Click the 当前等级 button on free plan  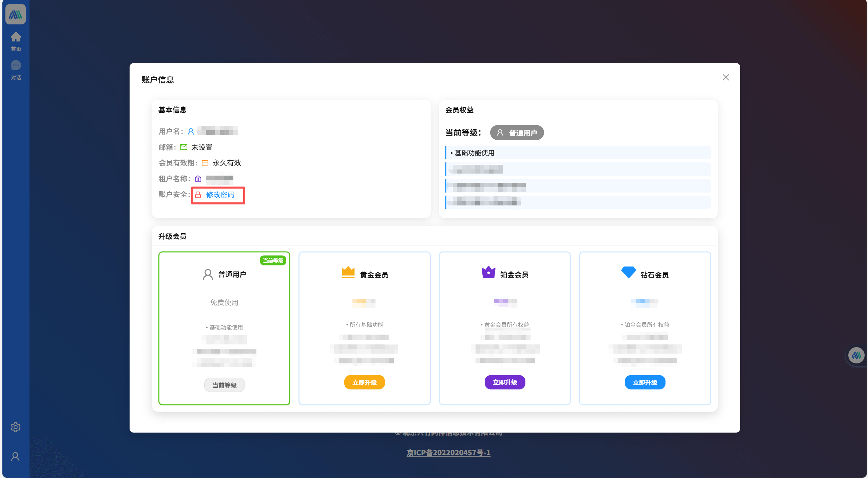pos(224,385)
